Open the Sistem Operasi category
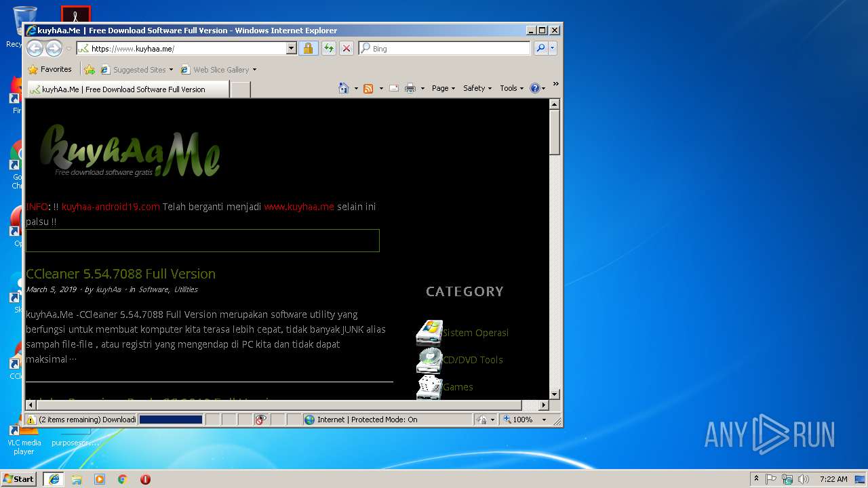This screenshot has height=488, width=868. coord(475,333)
